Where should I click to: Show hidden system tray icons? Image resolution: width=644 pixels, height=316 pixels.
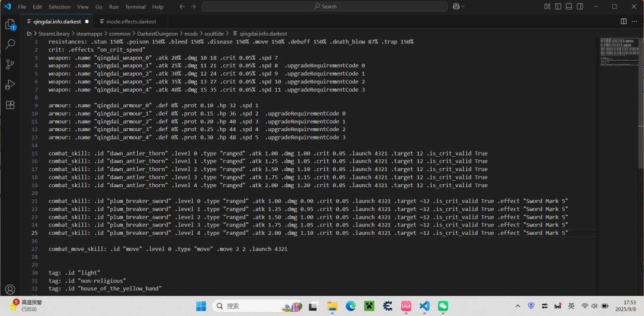[518, 306]
